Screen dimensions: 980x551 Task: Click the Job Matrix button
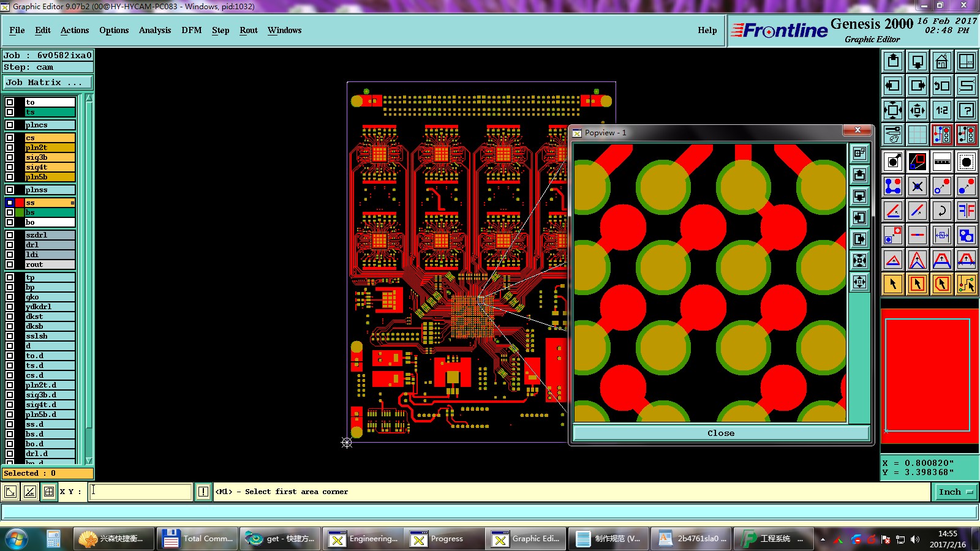tap(48, 82)
